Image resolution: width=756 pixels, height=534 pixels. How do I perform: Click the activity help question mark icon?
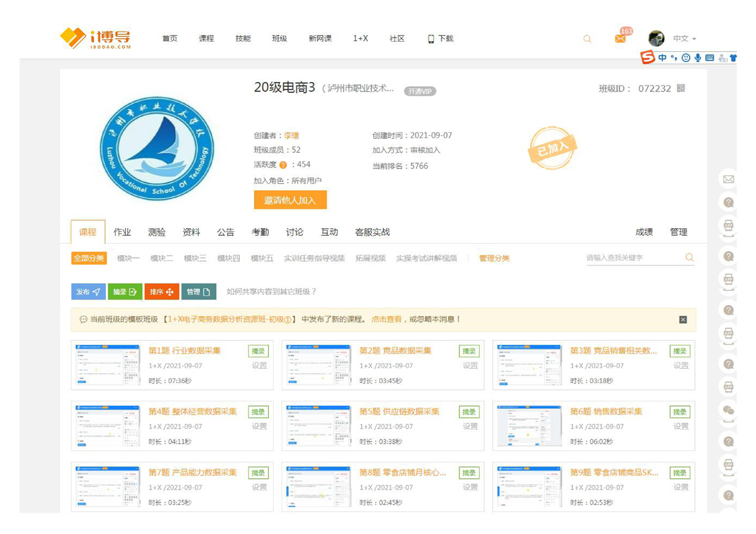click(x=283, y=165)
